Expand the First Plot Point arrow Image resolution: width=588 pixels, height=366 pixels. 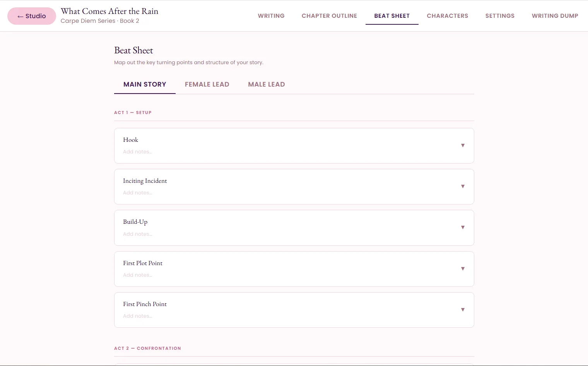(463, 269)
